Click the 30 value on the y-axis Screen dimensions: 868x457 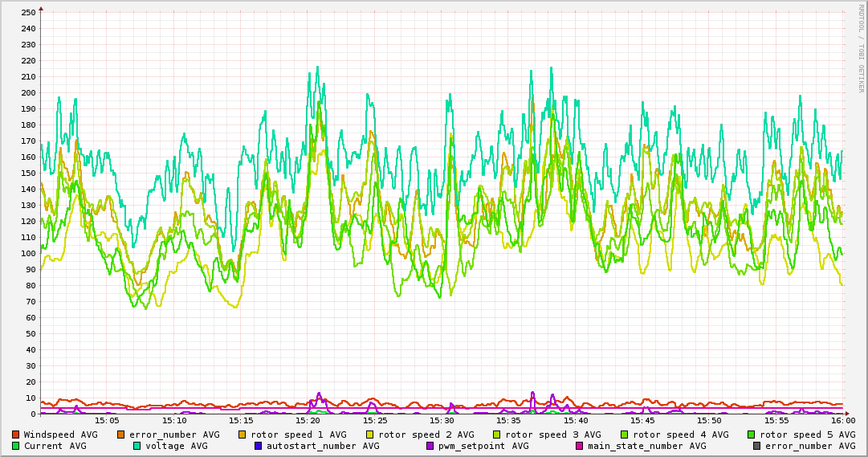(31, 365)
